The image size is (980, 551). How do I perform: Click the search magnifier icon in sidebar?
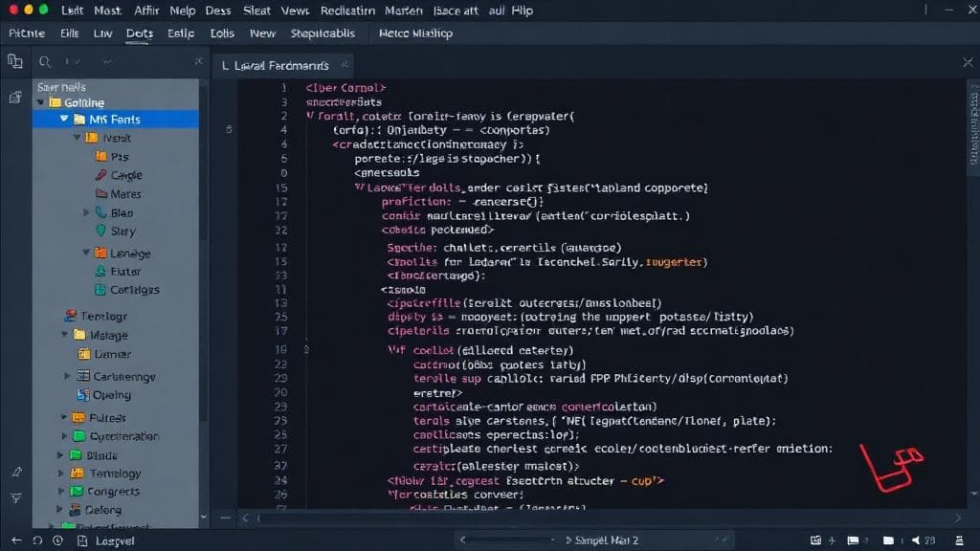pyautogui.click(x=44, y=63)
